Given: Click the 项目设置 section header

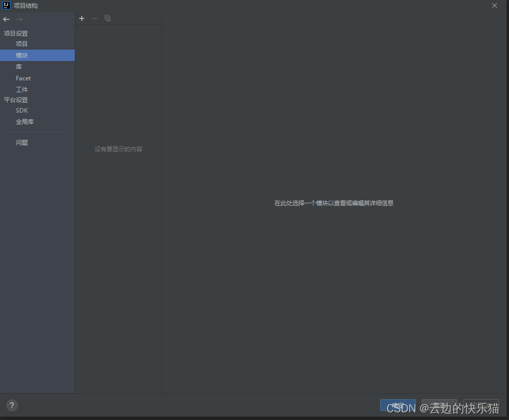Looking at the screenshot, I should [15, 34].
